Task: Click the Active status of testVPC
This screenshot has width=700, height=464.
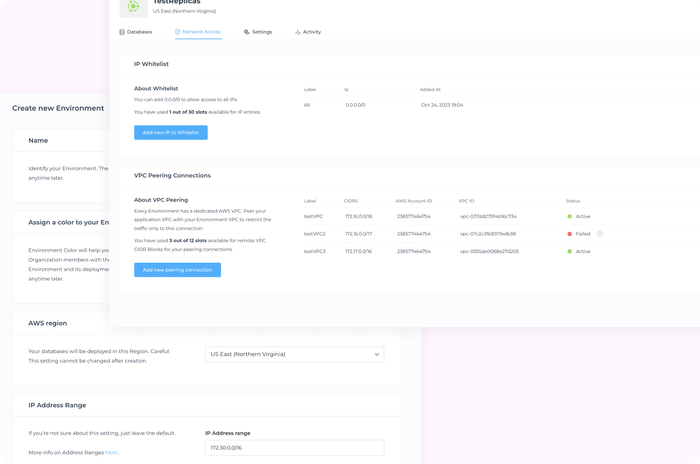Action: point(579,216)
